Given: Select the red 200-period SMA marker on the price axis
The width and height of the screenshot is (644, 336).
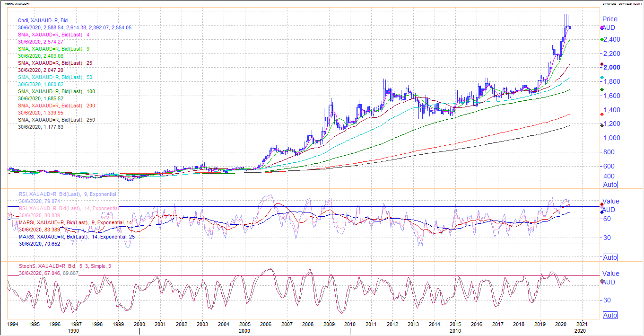Looking at the screenshot, I should pyautogui.click(x=601, y=114).
